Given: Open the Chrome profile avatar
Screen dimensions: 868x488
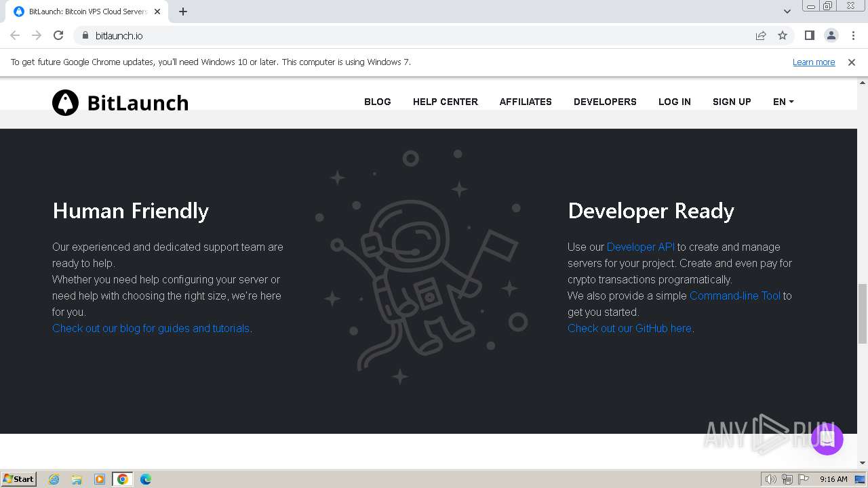Looking at the screenshot, I should click(831, 35).
